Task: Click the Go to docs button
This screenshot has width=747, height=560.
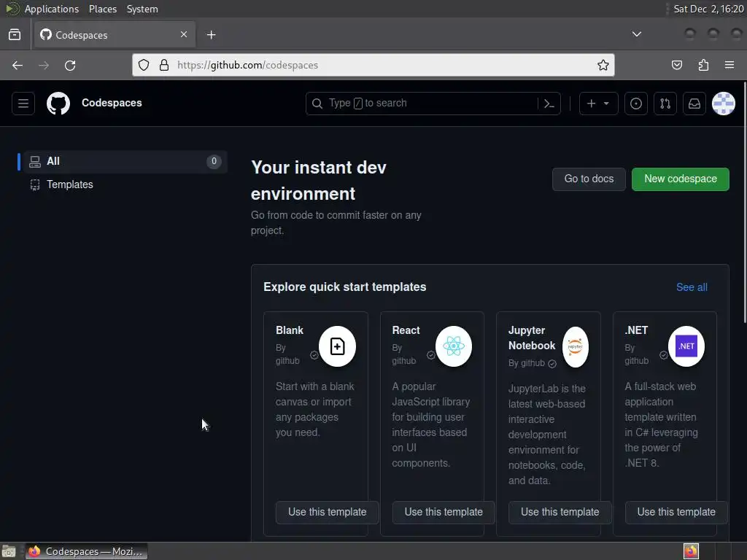Action: [x=589, y=179]
